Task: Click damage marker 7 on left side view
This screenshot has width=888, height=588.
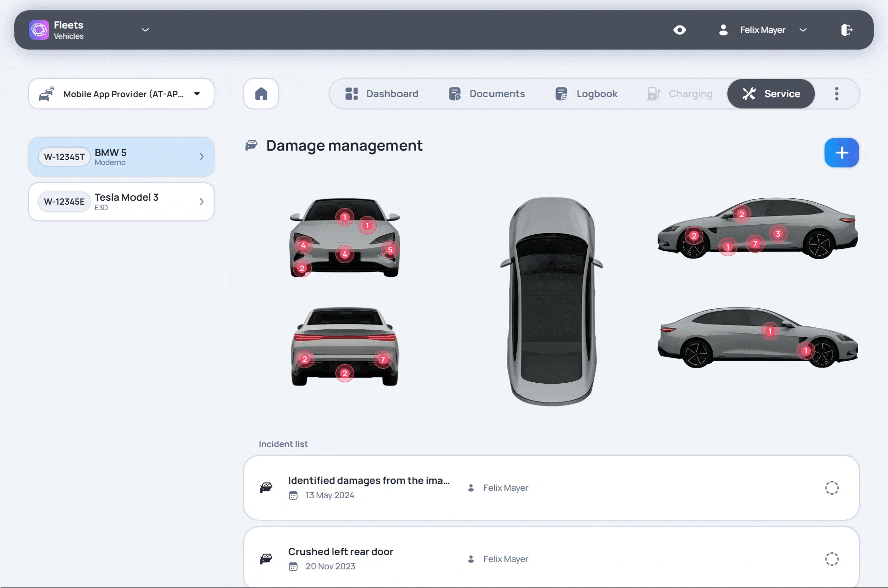Action: pos(755,244)
